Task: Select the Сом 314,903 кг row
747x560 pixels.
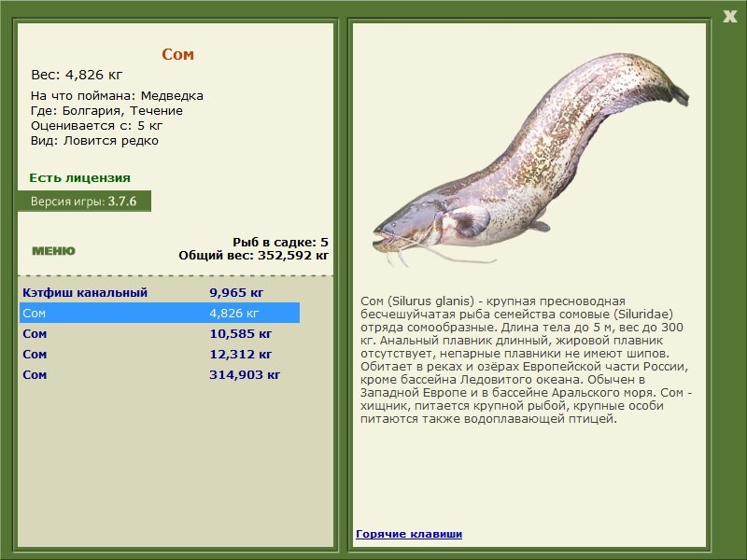Action: pyautogui.click(x=160, y=374)
